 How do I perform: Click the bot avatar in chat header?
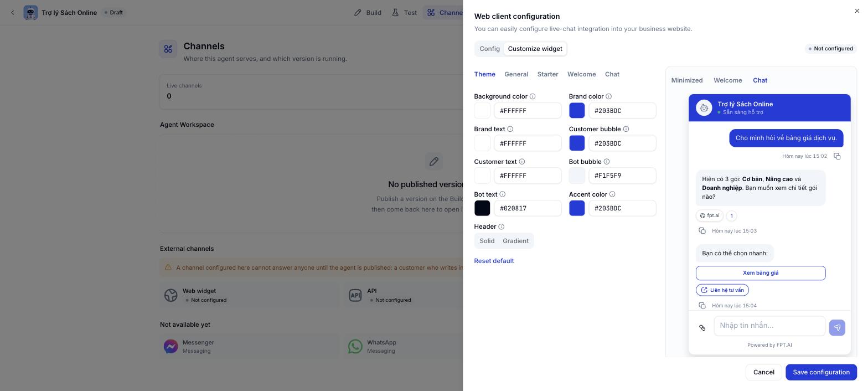704,108
